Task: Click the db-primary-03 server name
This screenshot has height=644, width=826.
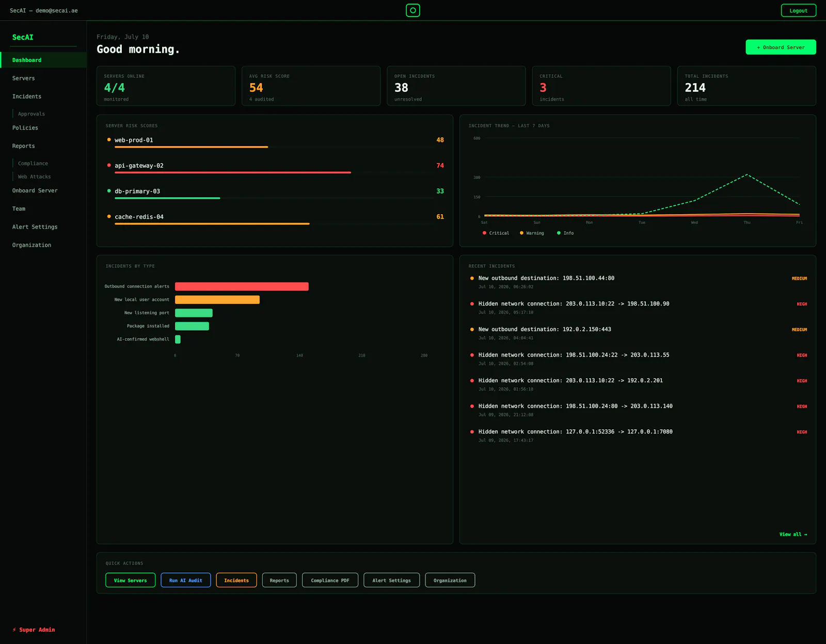Action: coord(137,191)
